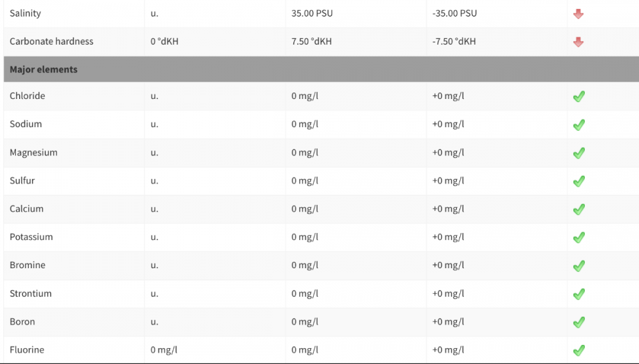This screenshot has height=364, width=639.
Task: Click the green checkmark next to Strontium
Action: (x=579, y=294)
